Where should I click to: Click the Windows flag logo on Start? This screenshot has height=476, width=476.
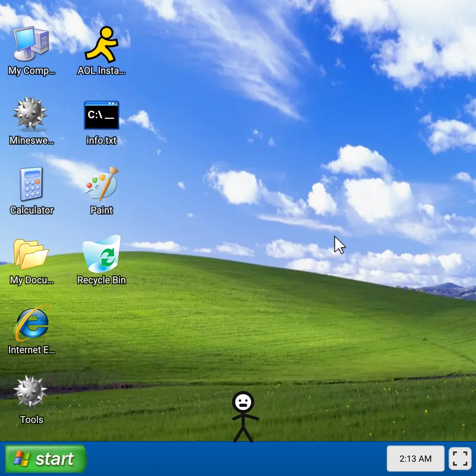pyautogui.click(x=22, y=459)
